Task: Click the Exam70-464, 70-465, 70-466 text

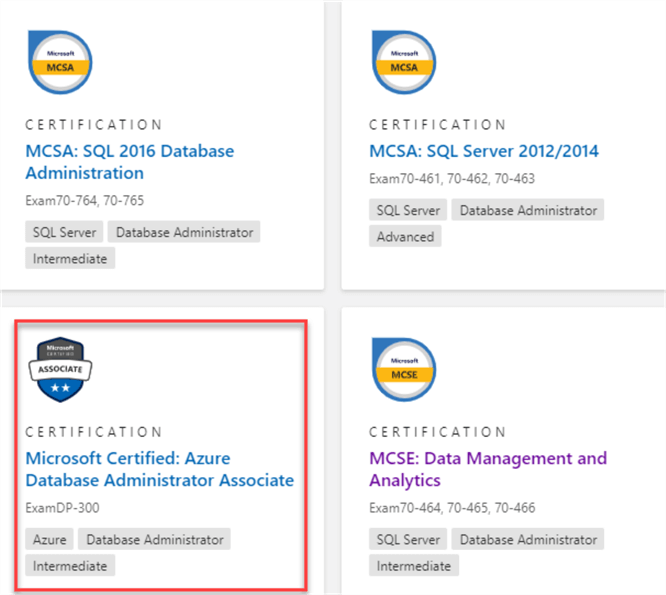Action: pos(452,508)
